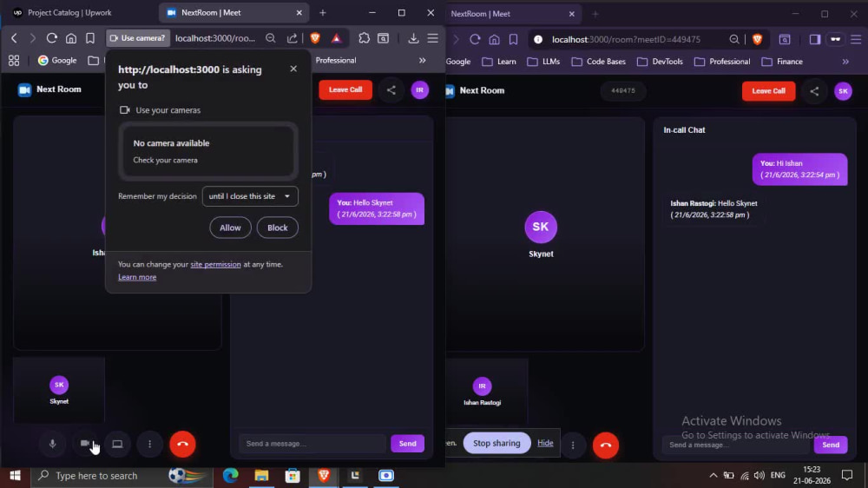The width and height of the screenshot is (868, 488).
Task: Open Finance bookmarks folder
Action: click(782, 62)
